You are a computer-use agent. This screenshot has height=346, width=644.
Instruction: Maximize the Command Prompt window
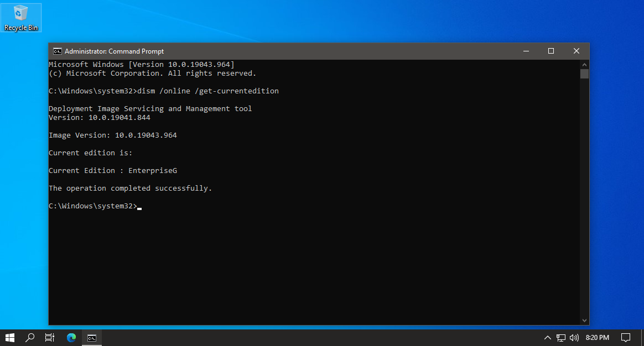pos(551,51)
